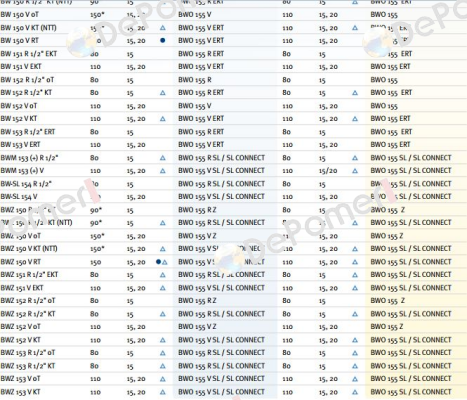Click the "15/20" value in BWM 153 (+) V row
Screen dimensions: 467x400
tap(328, 171)
